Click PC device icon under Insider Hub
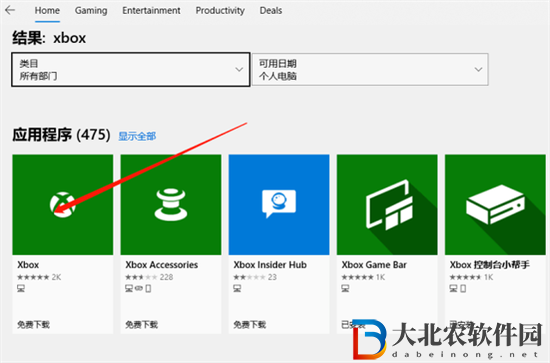This screenshot has height=363, width=550. coord(237,289)
